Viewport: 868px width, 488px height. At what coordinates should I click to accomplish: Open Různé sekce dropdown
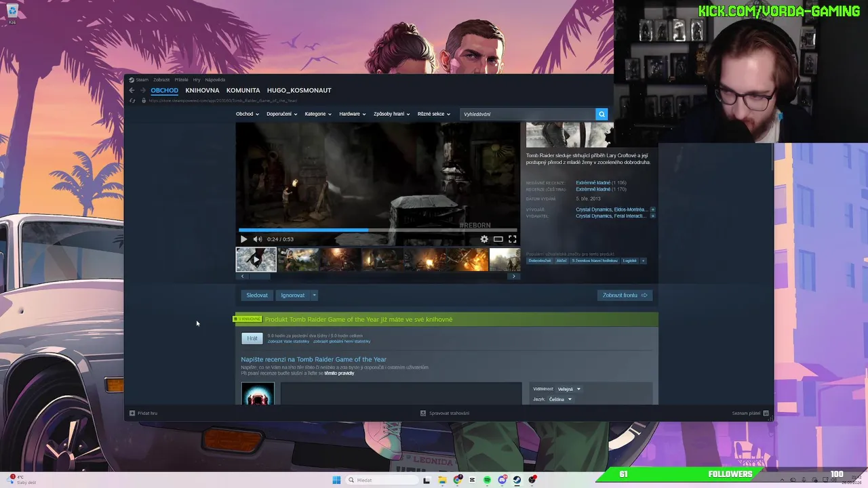coord(434,114)
